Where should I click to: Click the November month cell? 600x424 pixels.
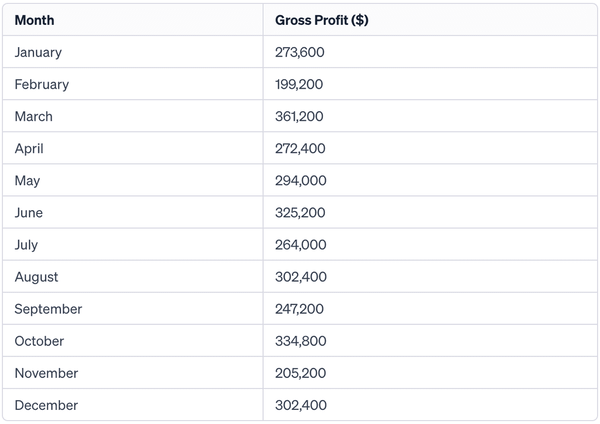pyautogui.click(x=46, y=373)
